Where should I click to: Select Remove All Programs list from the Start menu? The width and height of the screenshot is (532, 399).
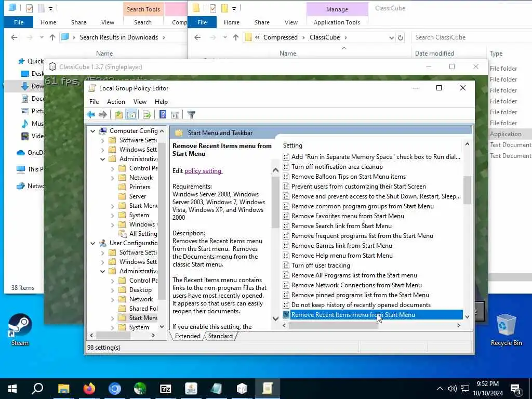tap(354, 275)
